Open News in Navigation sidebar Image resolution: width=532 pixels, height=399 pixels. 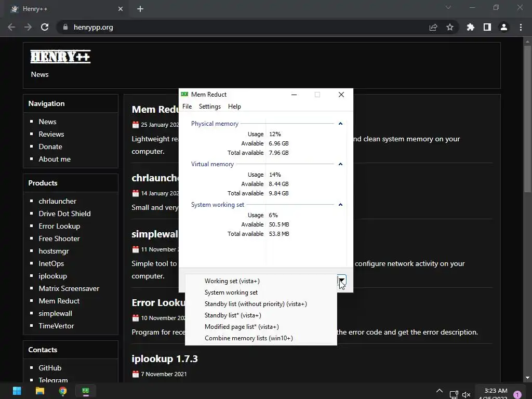47,122
